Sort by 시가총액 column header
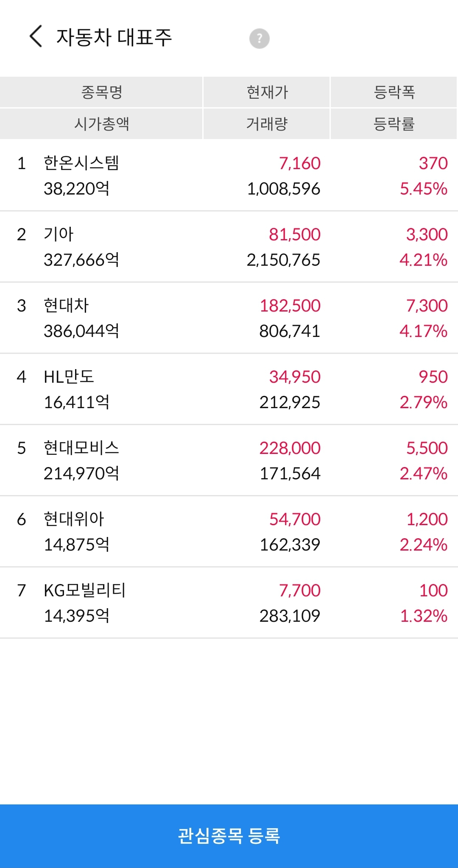Image resolution: width=458 pixels, height=868 pixels. tap(101, 124)
